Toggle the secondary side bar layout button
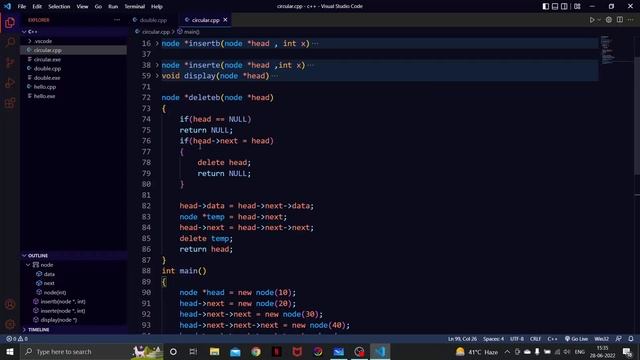 pos(564,6)
